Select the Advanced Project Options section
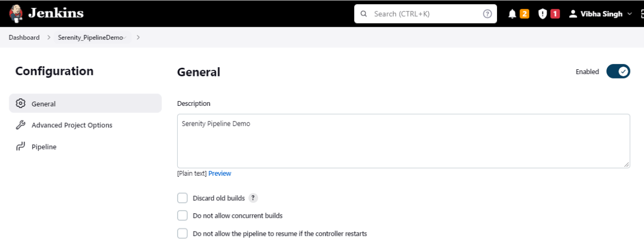644x244 pixels. (72, 125)
